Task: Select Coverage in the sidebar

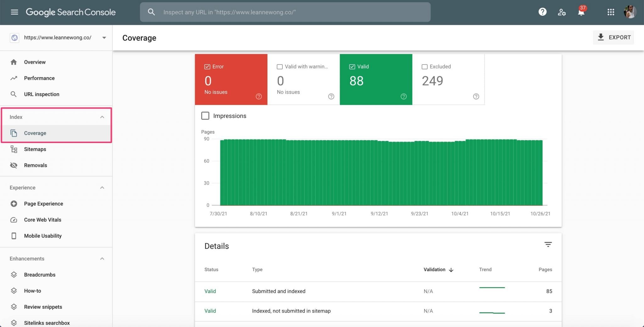Action: tap(35, 133)
